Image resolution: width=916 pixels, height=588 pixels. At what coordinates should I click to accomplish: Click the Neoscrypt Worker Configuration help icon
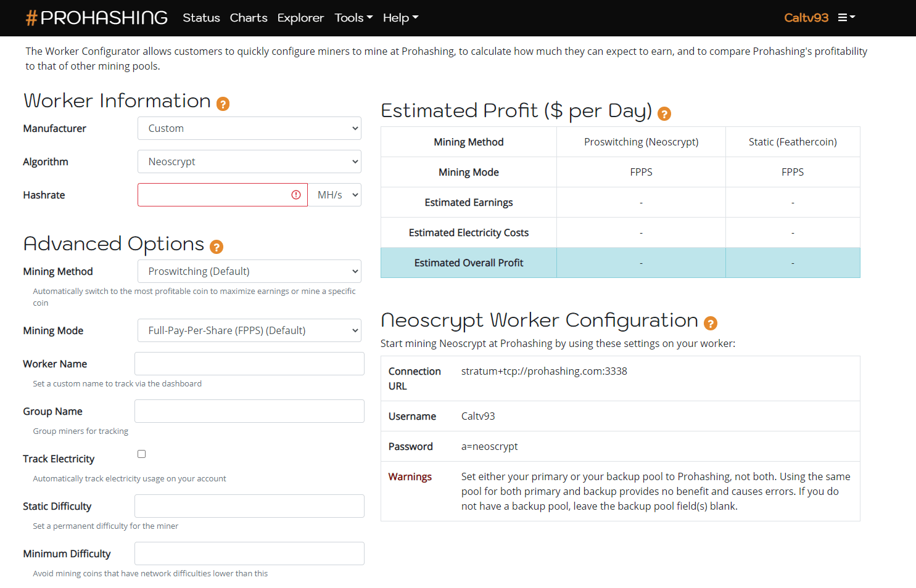711,323
